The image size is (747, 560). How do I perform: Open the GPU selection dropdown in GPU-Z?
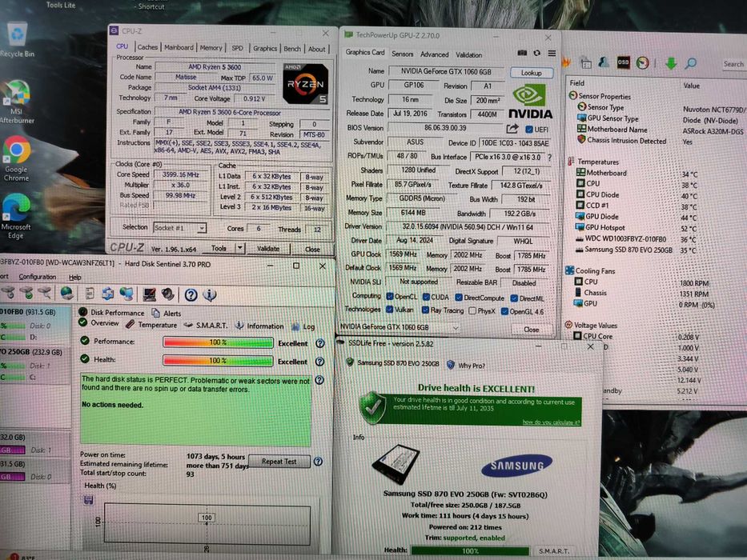400,327
